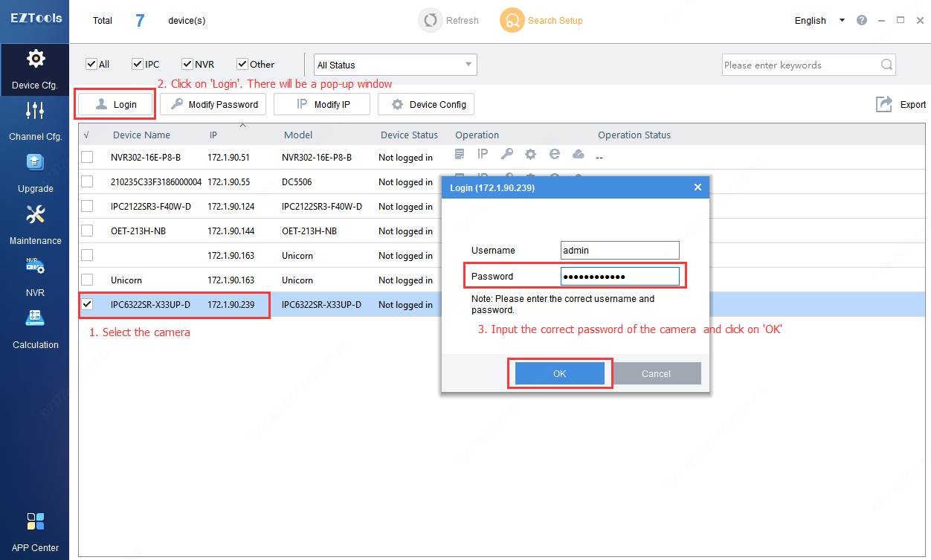Click model cell OET-213H-NB

[x=309, y=231]
